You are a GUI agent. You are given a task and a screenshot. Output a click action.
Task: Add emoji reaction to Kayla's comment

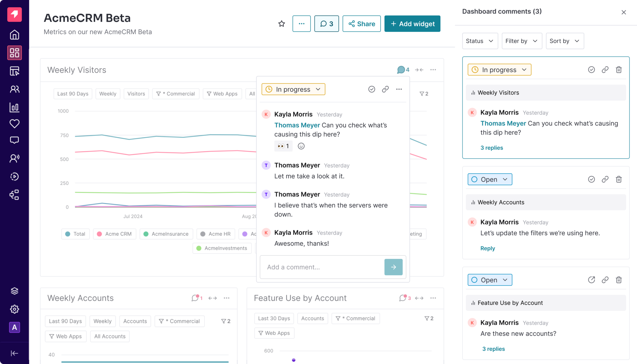coord(301,146)
